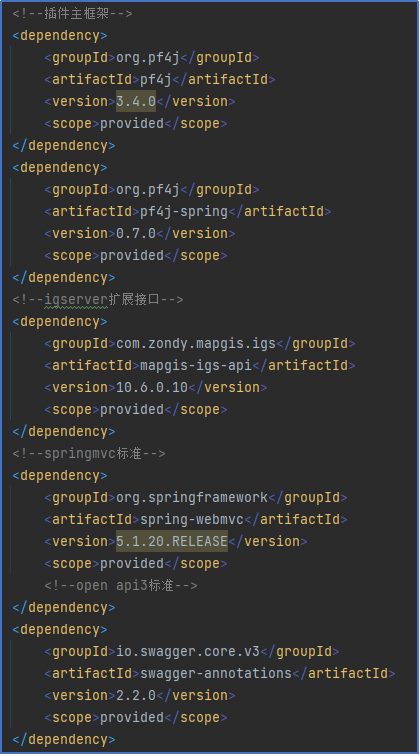
Task: Click the com.zondy.mapgis.igs groupId value
Action: click(x=196, y=343)
